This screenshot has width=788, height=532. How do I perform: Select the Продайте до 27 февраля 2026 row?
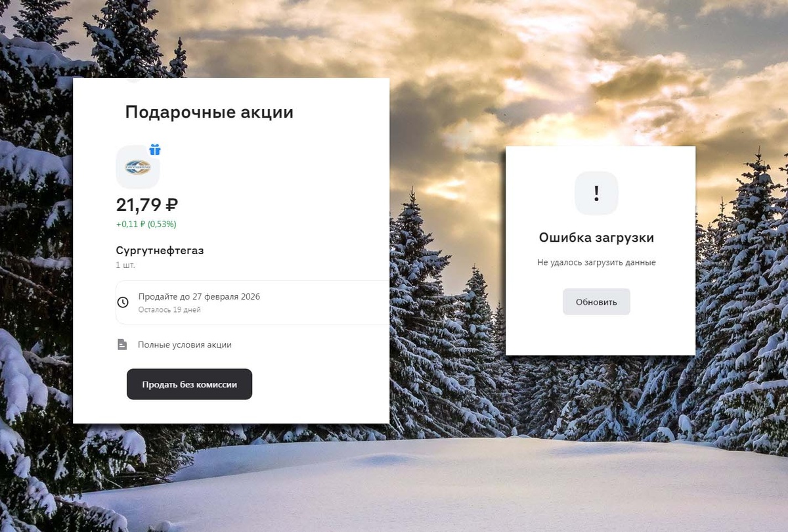253,302
